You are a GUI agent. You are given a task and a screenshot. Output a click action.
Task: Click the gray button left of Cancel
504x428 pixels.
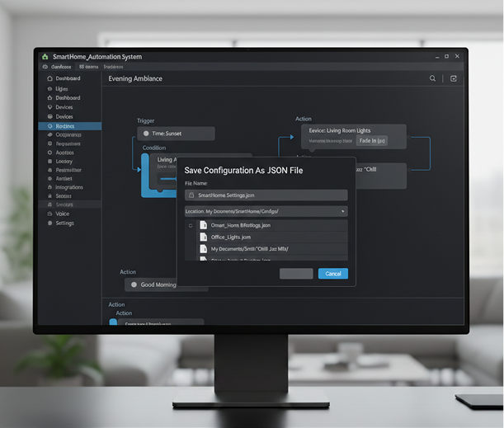point(296,273)
